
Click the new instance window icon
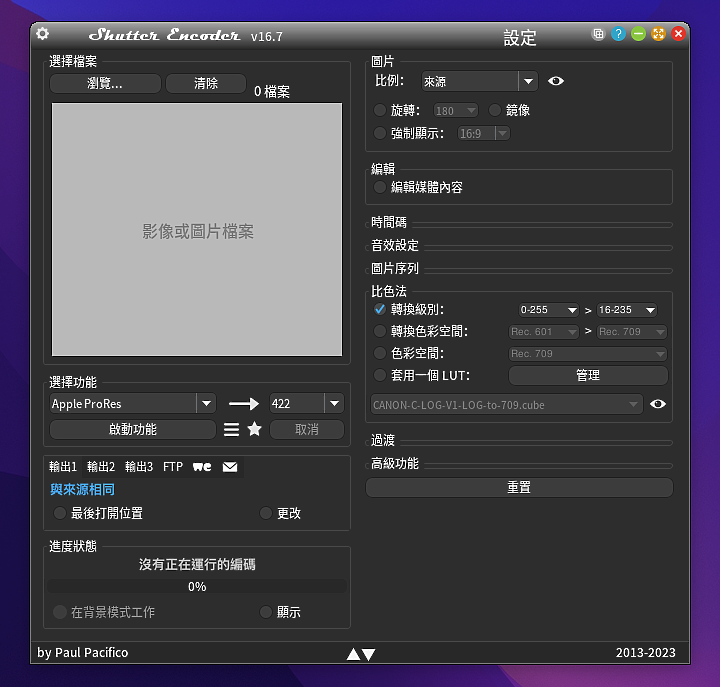[x=598, y=34]
